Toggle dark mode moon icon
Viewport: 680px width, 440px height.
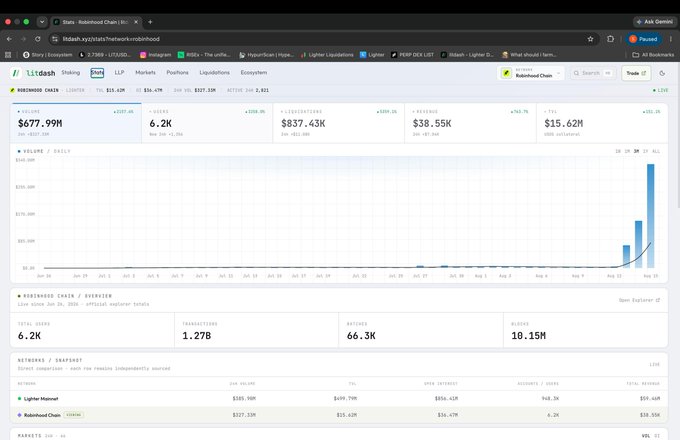(662, 73)
